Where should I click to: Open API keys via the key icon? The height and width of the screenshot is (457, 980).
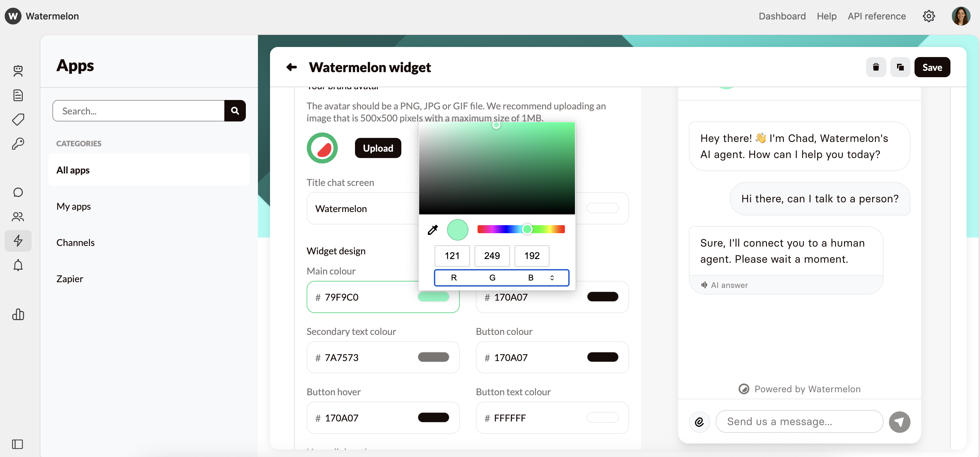(18, 143)
